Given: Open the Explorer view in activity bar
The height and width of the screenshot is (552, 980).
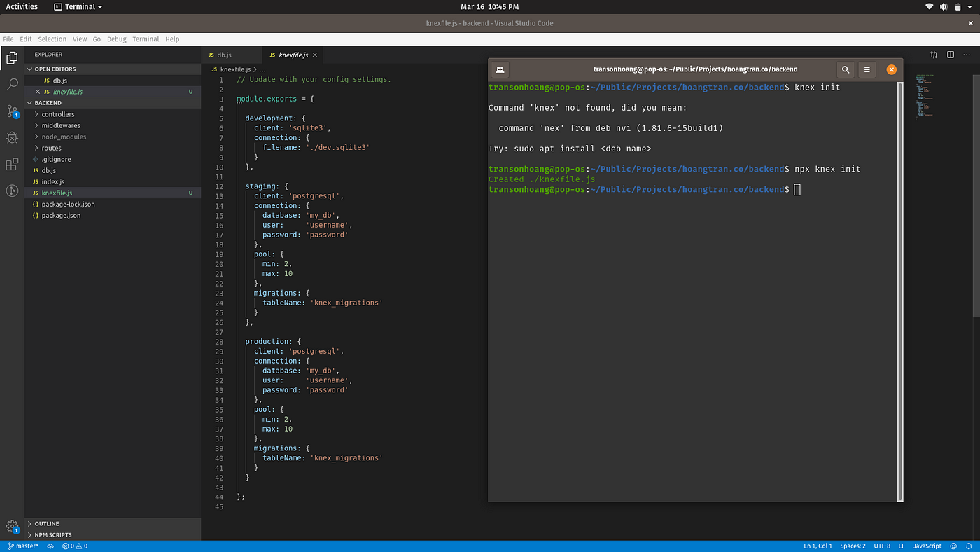Looking at the screenshot, I should tap(12, 57).
